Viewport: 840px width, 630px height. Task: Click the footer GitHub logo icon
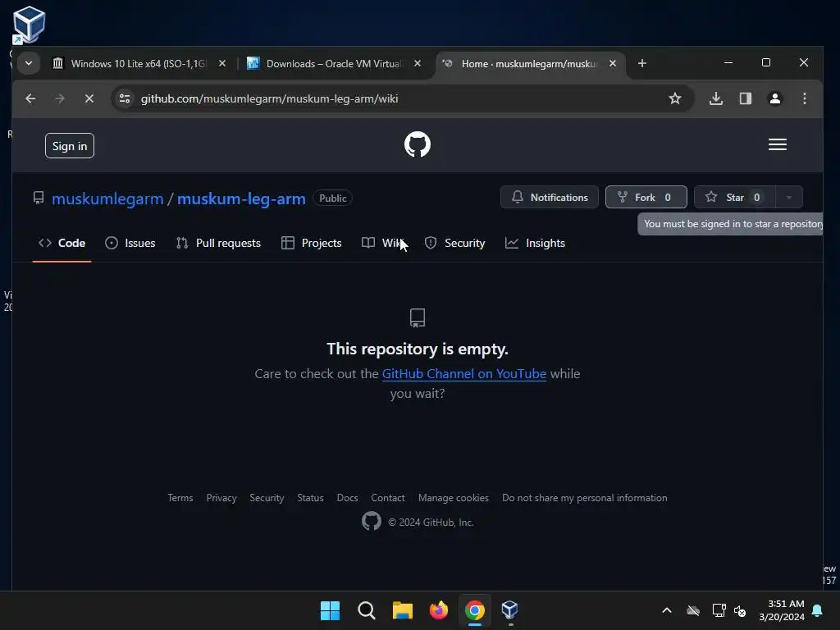[372, 521]
